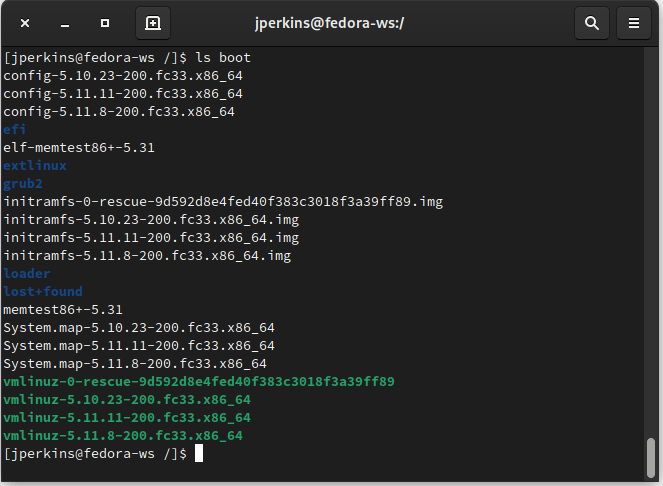The width and height of the screenshot is (663, 486).
Task: Open the hamburger menu
Action: click(633, 23)
